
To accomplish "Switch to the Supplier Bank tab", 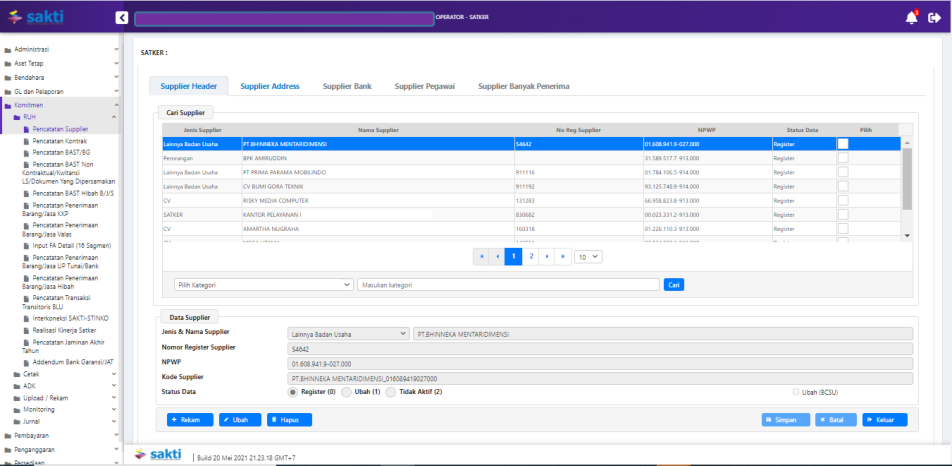I will point(347,86).
